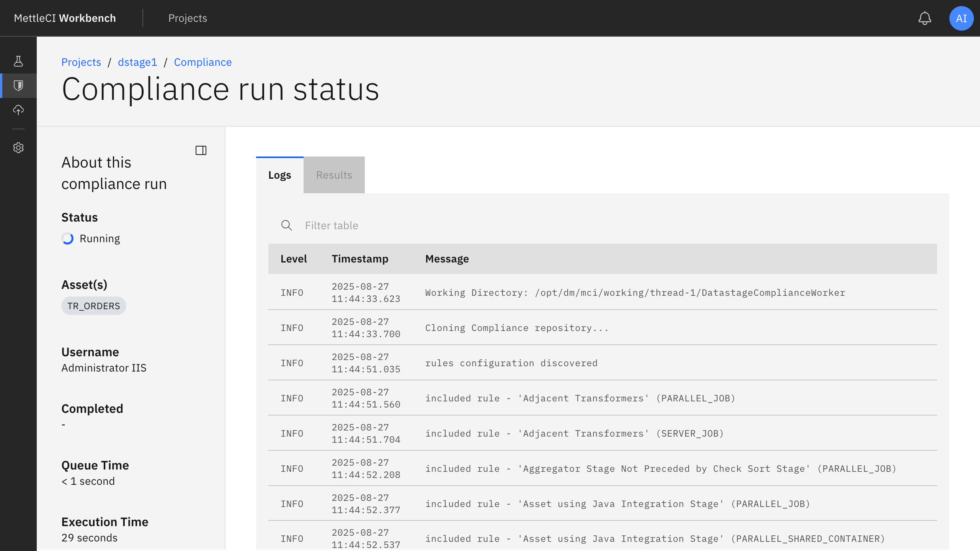Select the TR_ORDERS asset tag
This screenshot has width=980, height=551.
click(x=93, y=306)
